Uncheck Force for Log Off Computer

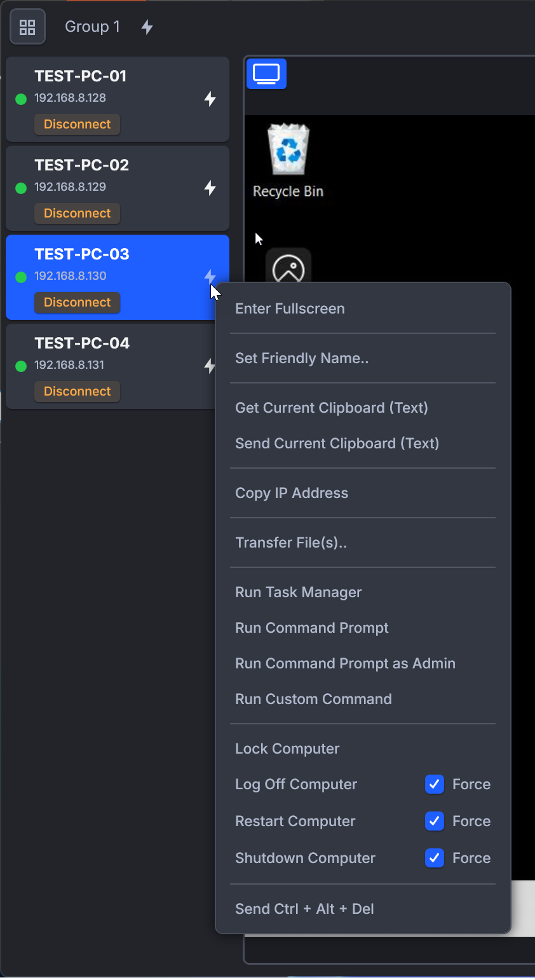tap(435, 784)
